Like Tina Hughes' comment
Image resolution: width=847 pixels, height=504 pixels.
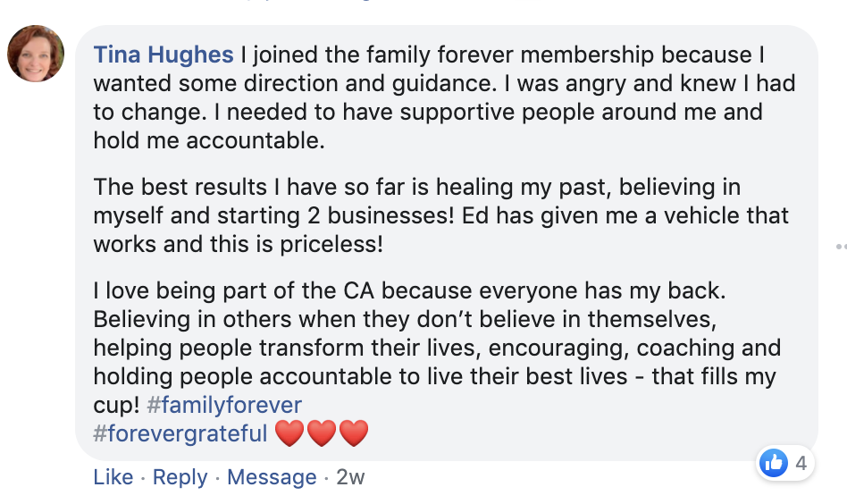point(113,477)
